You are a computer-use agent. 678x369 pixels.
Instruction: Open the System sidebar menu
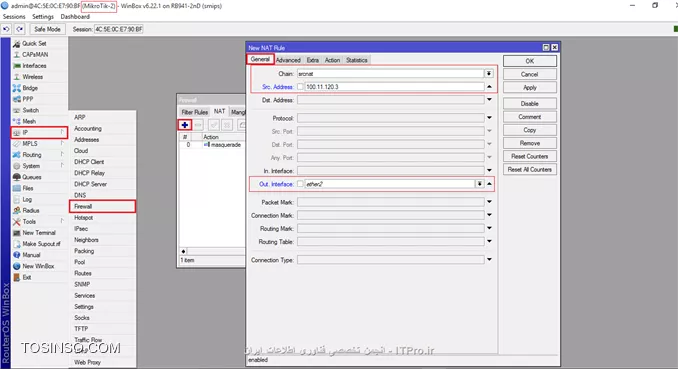click(x=31, y=166)
